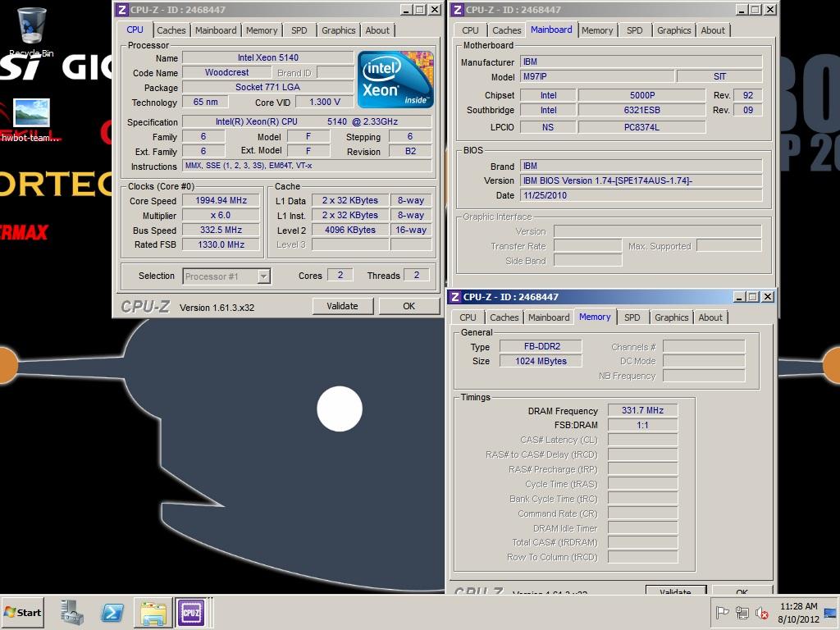Screen dimensions: 840x630
Task: Click the motherboard model M97IP field
Action: (597, 76)
